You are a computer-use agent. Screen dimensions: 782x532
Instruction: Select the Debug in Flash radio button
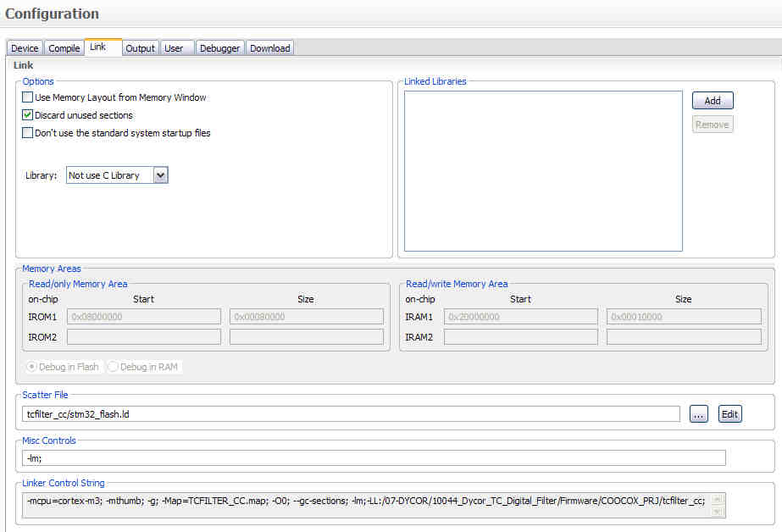coord(31,366)
